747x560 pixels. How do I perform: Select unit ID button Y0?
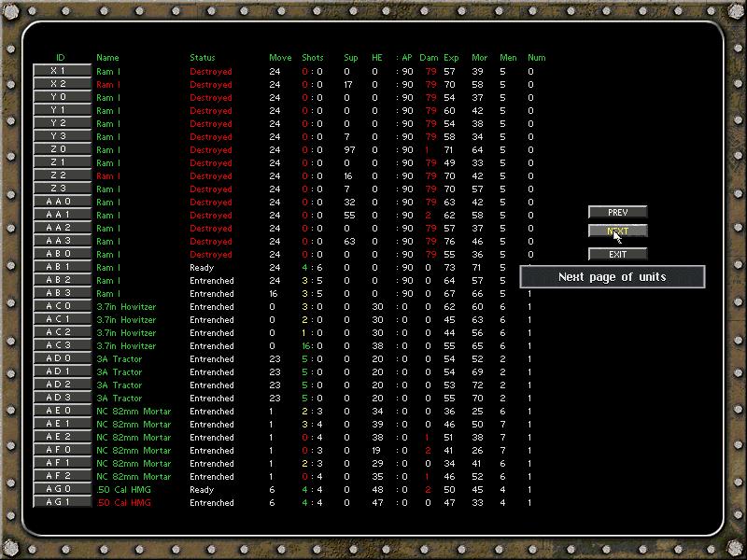click(x=63, y=96)
